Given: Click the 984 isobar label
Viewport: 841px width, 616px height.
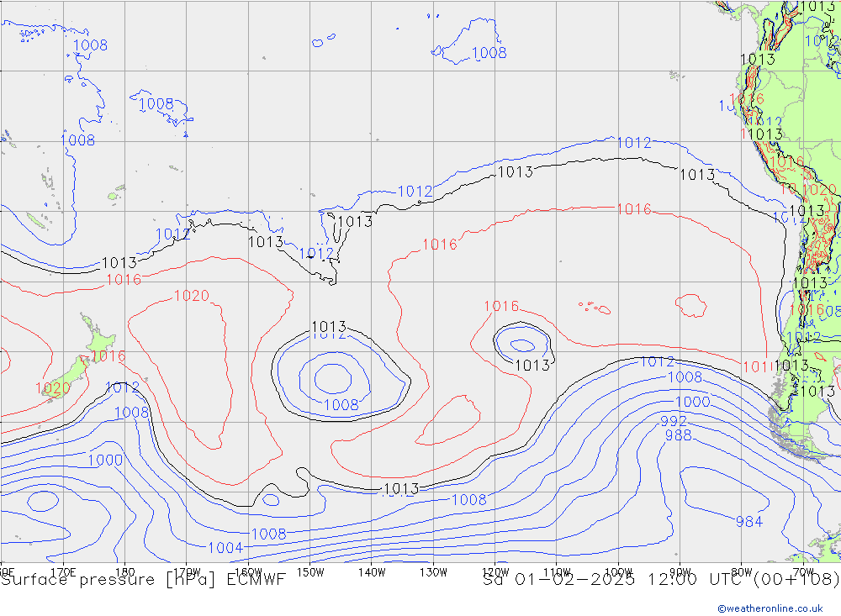Looking at the screenshot, I should tap(748, 522).
